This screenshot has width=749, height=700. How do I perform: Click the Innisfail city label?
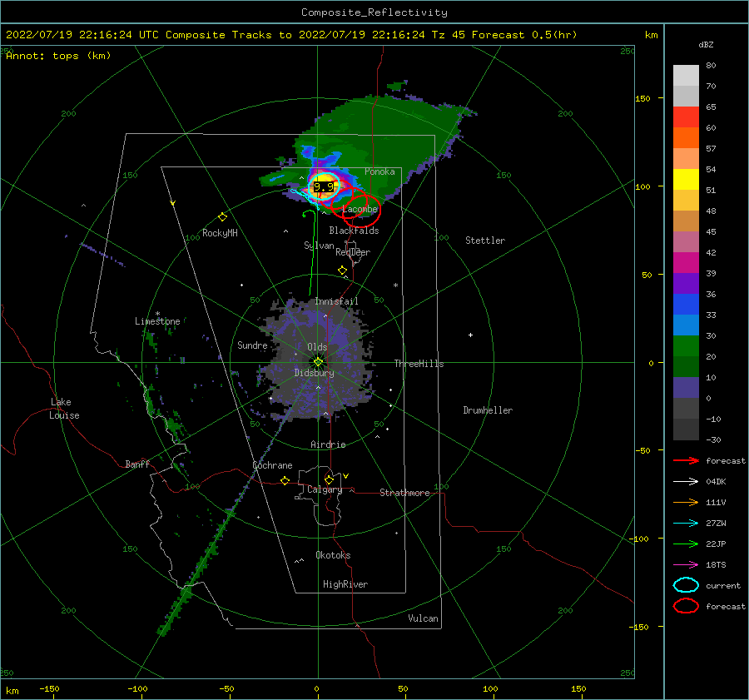[336, 301]
